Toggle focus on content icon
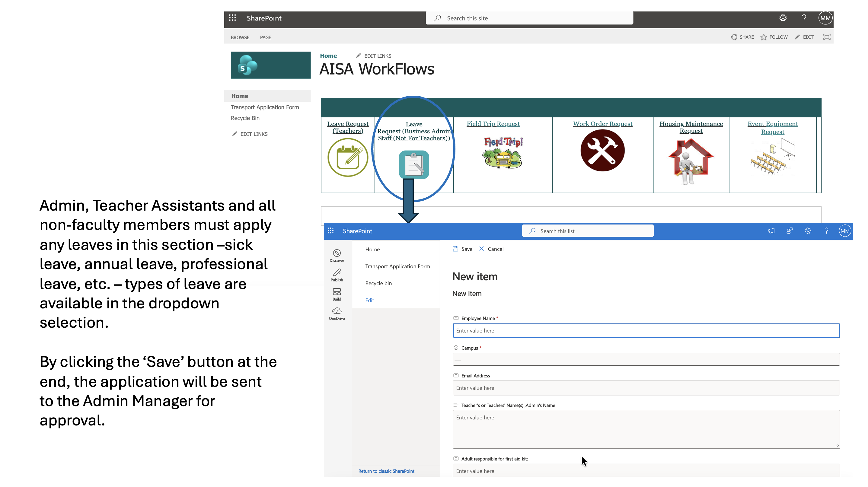 (827, 37)
